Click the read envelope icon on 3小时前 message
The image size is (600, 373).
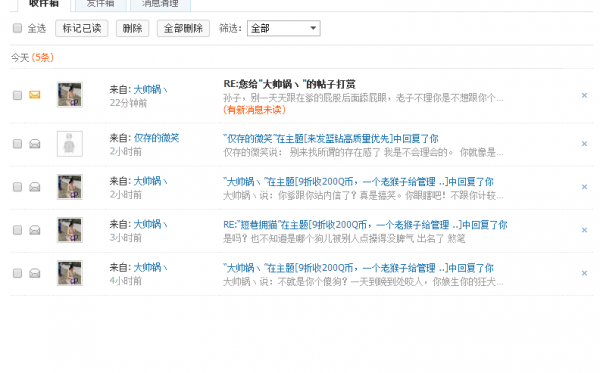(35, 230)
